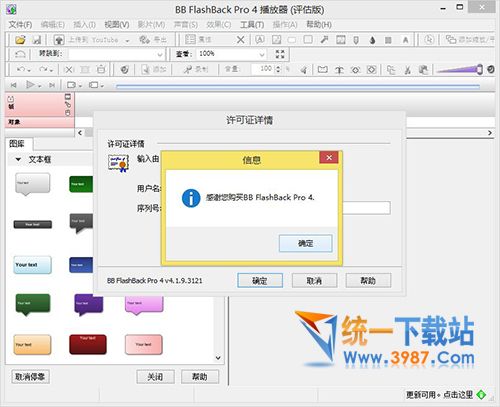The image size is (500, 407).
Task: Open the 属性 properties toolbar item
Action: point(199,40)
